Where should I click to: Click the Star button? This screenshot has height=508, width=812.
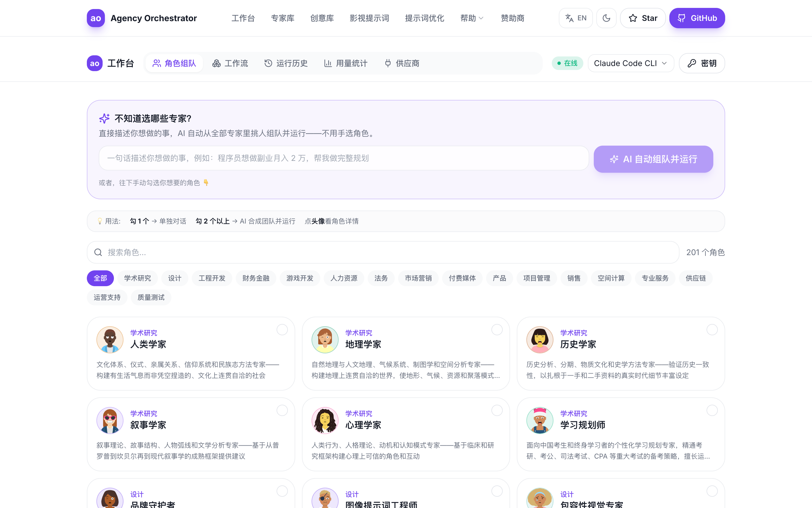click(x=643, y=18)
